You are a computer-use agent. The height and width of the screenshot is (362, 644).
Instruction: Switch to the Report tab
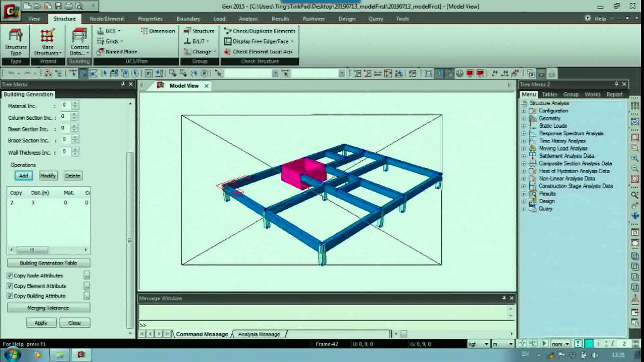pyautogui.click(x=614, y=94)
